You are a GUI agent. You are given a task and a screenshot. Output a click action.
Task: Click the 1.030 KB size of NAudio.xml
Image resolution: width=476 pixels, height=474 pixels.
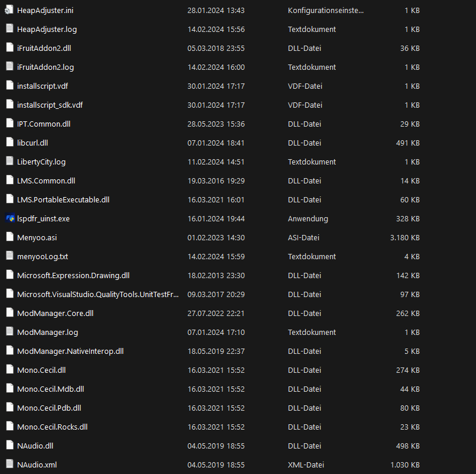click(404, 465)
